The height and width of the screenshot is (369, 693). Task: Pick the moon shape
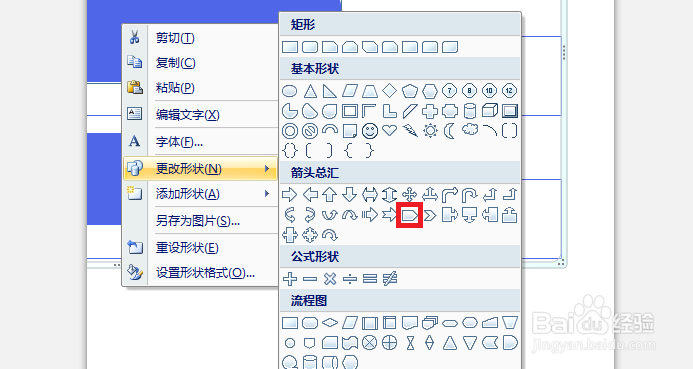(449, 131)
